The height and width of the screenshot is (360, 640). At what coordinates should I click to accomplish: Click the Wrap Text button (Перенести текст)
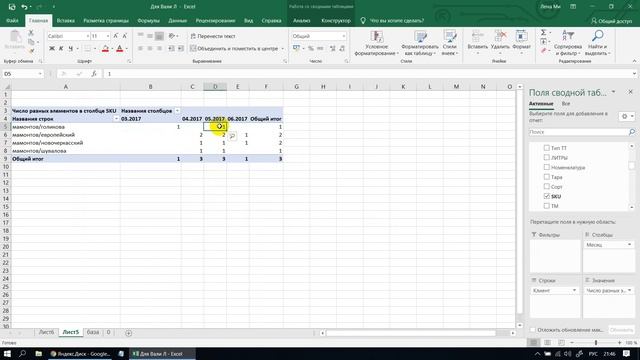(213, 36)
